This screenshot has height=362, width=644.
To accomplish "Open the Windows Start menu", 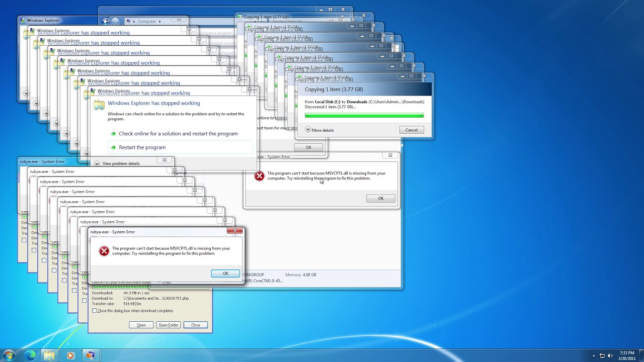I will point(9,355).
